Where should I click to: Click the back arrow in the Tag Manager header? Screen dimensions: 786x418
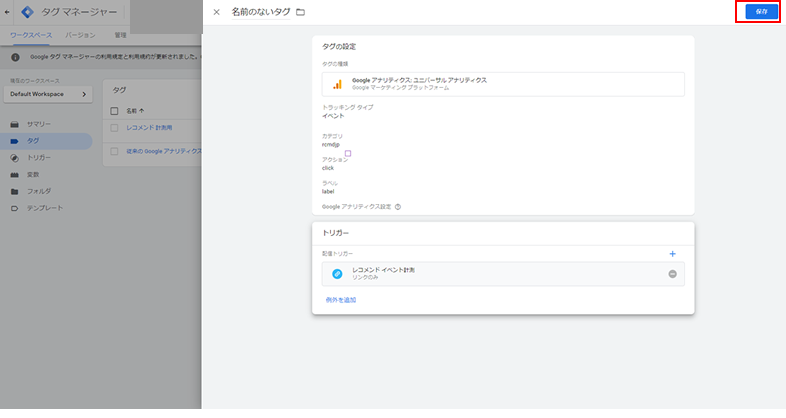(7, 12)
